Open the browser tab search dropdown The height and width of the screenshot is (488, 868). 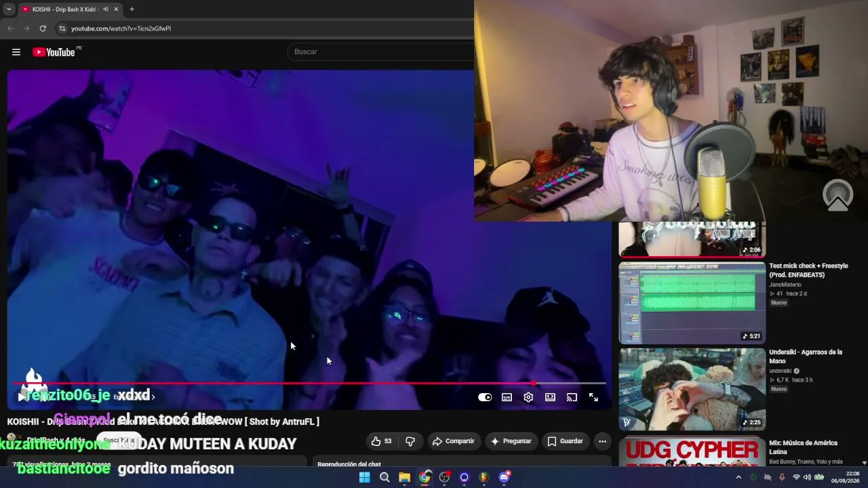(9, 9)
